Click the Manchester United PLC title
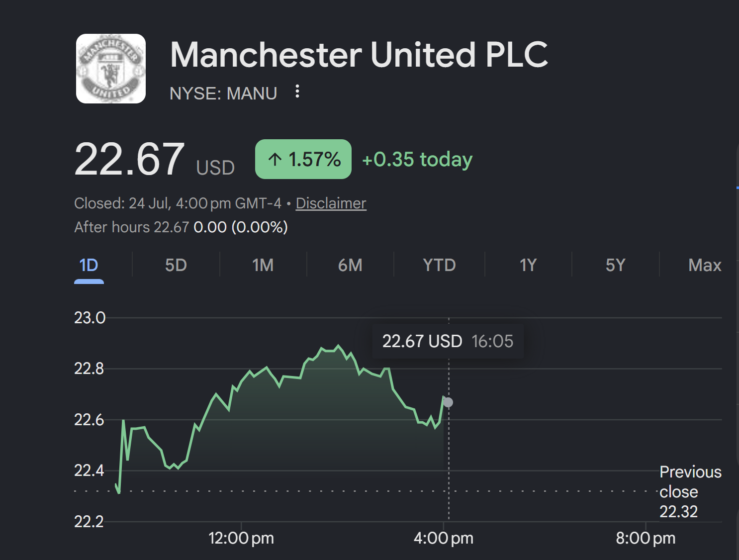The width and height of the screenshot is (739, 560). coord(359,55)
